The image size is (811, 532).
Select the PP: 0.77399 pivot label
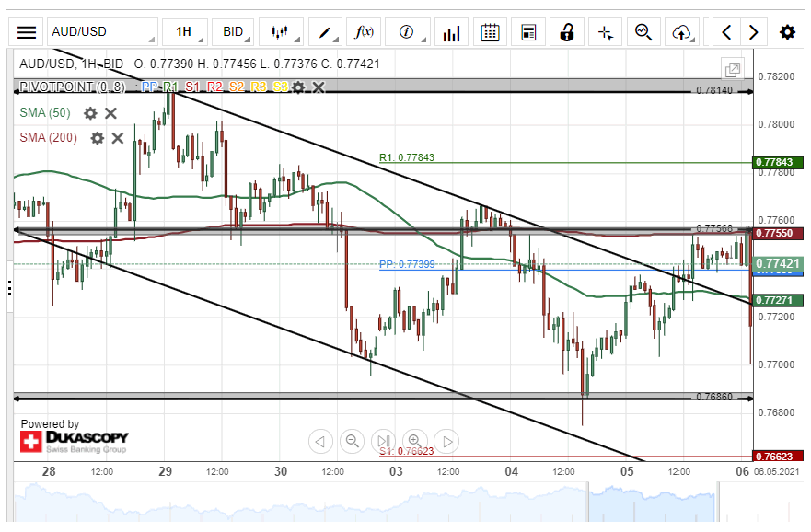pyautogui.click(x=407, y=264)
